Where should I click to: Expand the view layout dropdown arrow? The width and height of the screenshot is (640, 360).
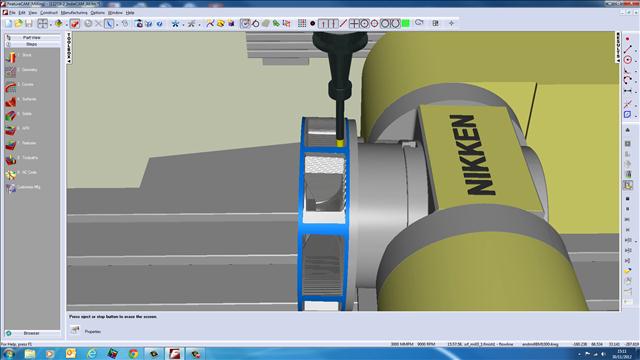coord(50,24)
